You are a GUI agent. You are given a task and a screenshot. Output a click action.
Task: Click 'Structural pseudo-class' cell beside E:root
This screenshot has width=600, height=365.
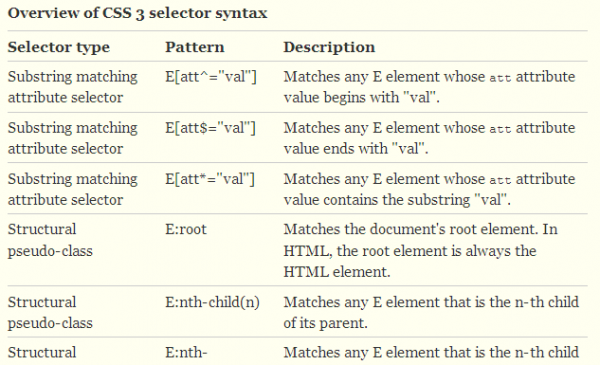[x=50, y=240]
